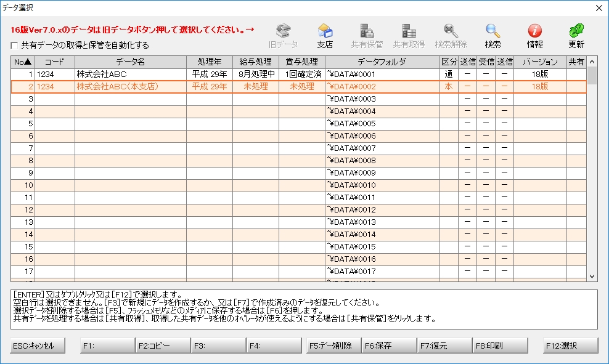This screenshot has width=609, height=364.
Task: Click folder cell ~¥DATA¥0003
Action: [382, 99]
